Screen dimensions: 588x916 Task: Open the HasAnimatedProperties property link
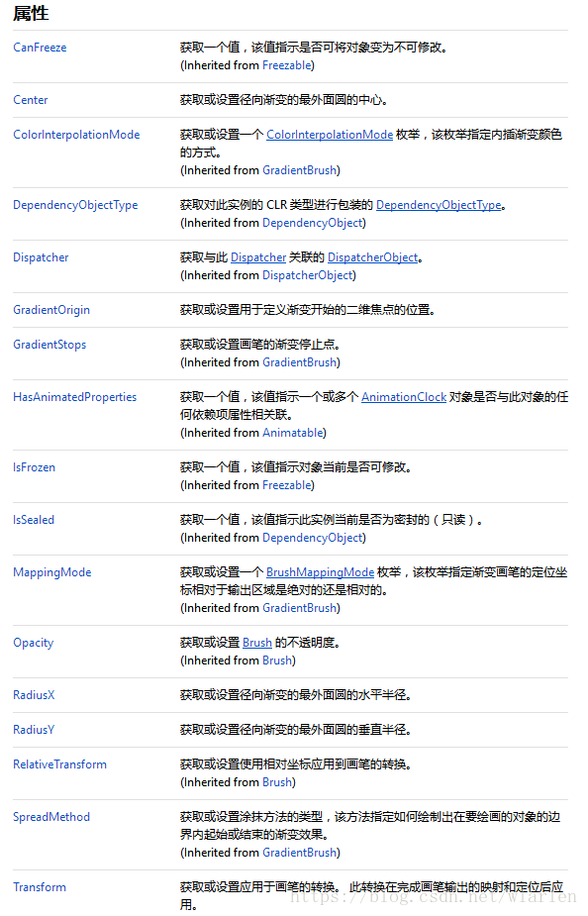tap(75, 397)
